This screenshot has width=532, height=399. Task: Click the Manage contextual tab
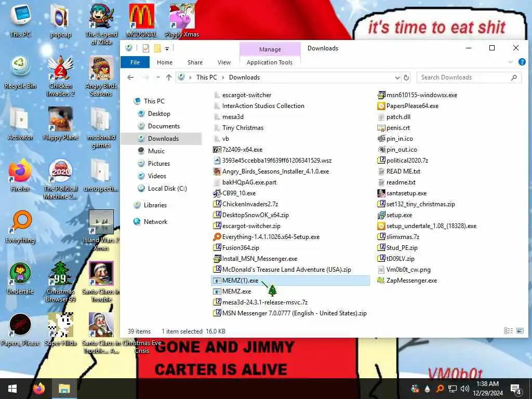tap(270, 49)
